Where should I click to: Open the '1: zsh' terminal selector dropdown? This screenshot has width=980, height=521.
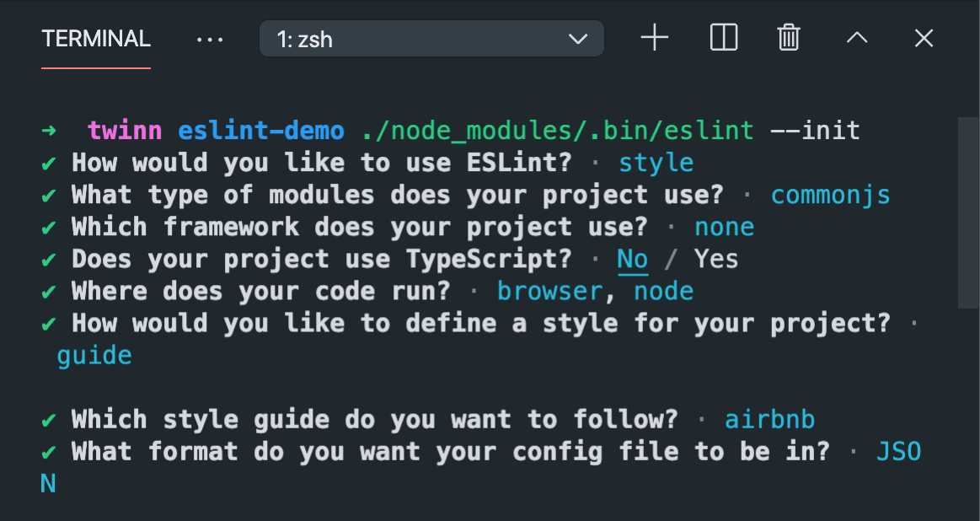pyautogui.click(x=432, y=39)
